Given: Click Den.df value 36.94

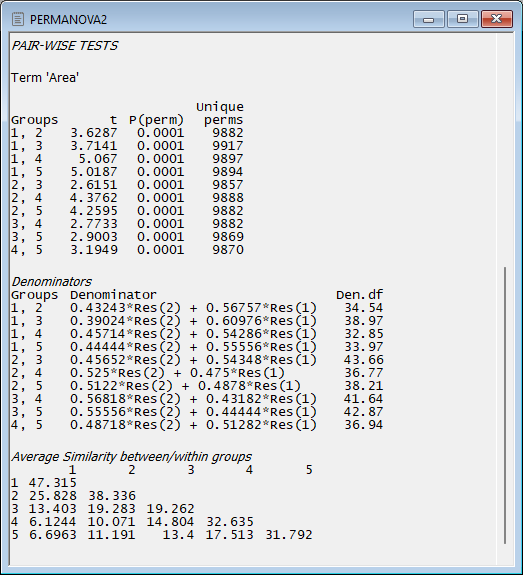Looking at the screenshot, I should (363, 425).
